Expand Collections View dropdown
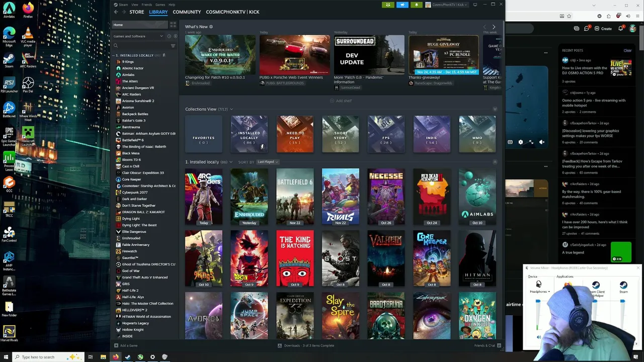Viewport: 644px width, 362px height. (231, 109)
